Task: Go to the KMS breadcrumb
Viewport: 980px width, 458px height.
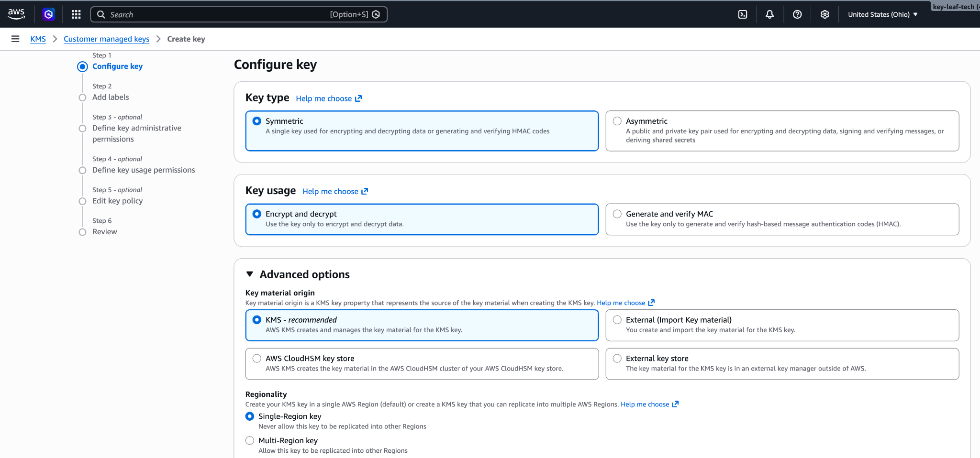Action: (x=38, y=39)
